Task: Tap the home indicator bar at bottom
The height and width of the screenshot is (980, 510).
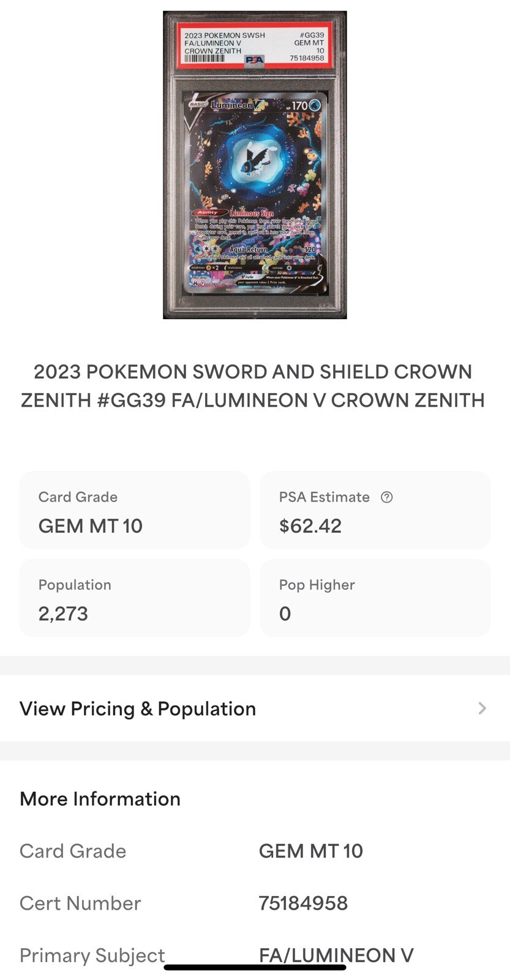Action: click(255, 968)
